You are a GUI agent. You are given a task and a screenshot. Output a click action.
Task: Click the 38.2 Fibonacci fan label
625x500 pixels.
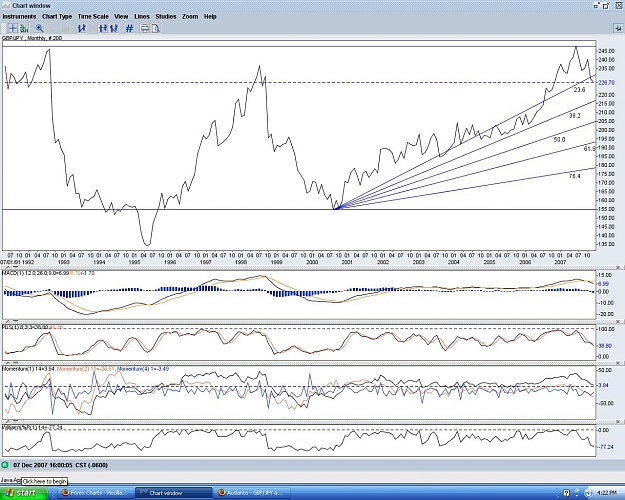point(574,116)
